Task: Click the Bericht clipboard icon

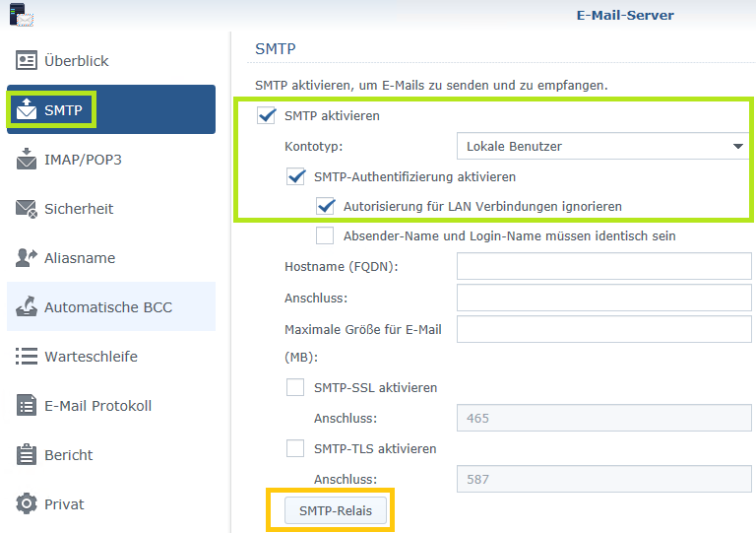Action: pos(27,455)
